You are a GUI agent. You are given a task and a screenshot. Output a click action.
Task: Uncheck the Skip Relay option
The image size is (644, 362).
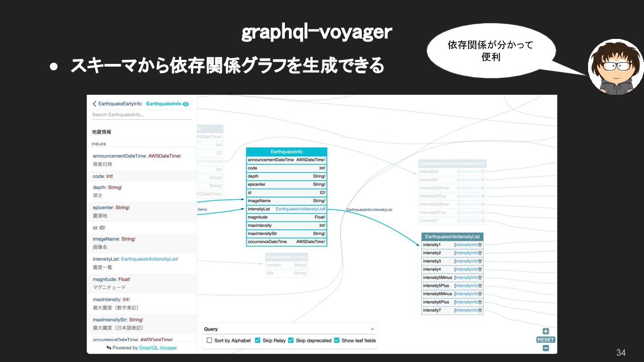pyautogui.click(x=258, y=341)
